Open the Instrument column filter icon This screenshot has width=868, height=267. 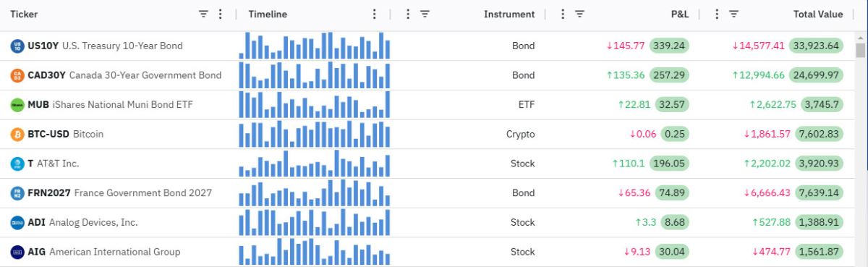425,14
